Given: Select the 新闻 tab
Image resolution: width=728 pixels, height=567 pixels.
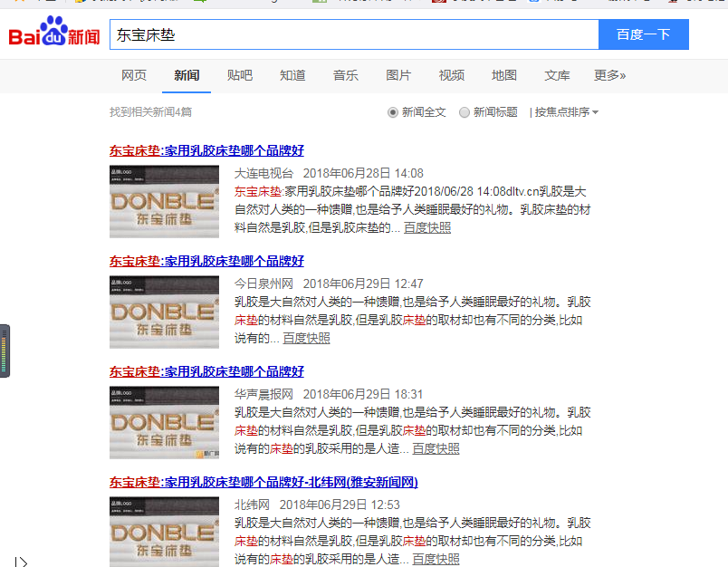Looking at the screenshot, I should [187, 75].
